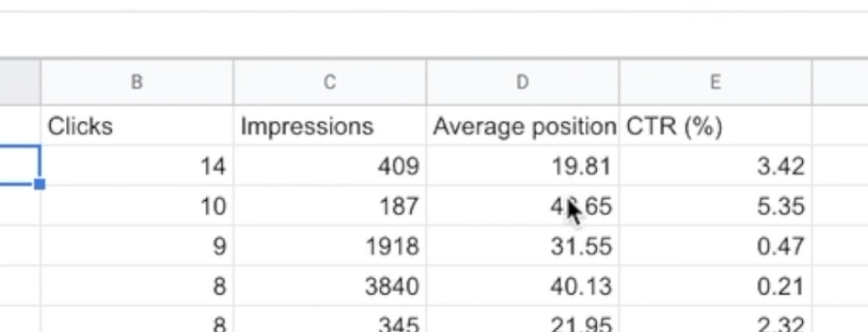Select column E header

pyautogui.click(x=715, y=83)
